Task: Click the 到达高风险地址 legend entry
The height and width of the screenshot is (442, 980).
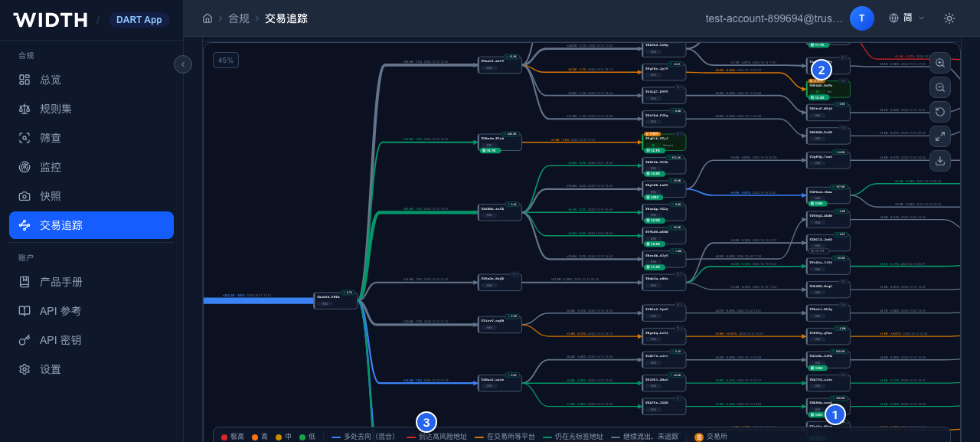Action: 435,437
